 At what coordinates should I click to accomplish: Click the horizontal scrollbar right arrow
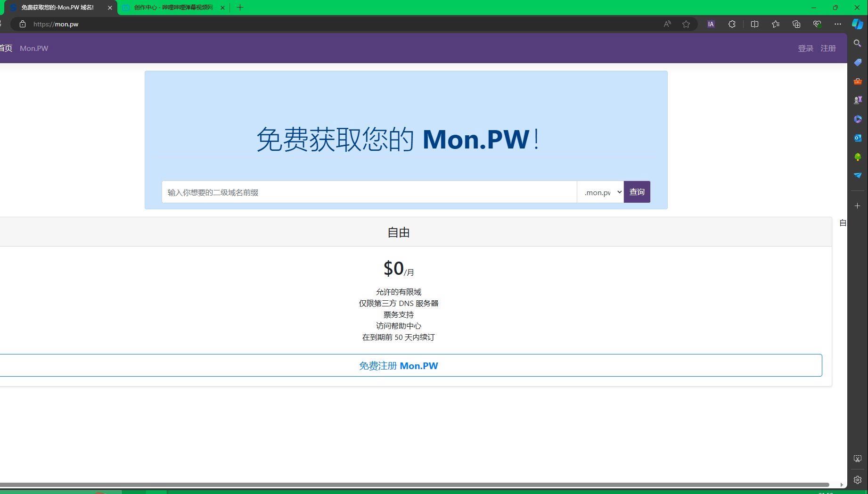click(x=842, y=485)
